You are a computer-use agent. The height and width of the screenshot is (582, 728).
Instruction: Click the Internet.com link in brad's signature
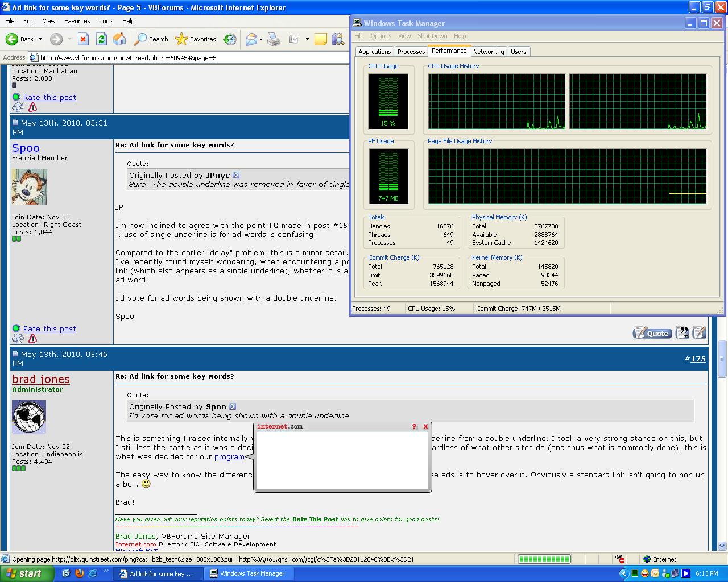tap(136, 544)
